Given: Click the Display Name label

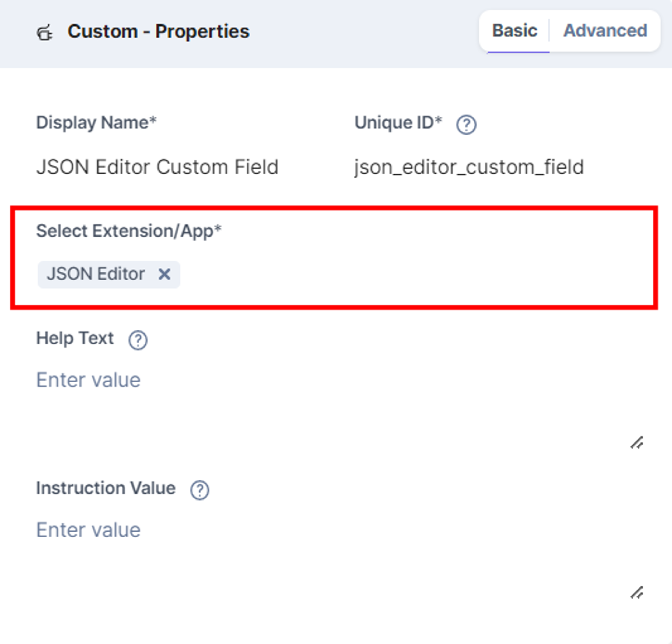Looking at the screenshot, I should [x=96, y=123].
